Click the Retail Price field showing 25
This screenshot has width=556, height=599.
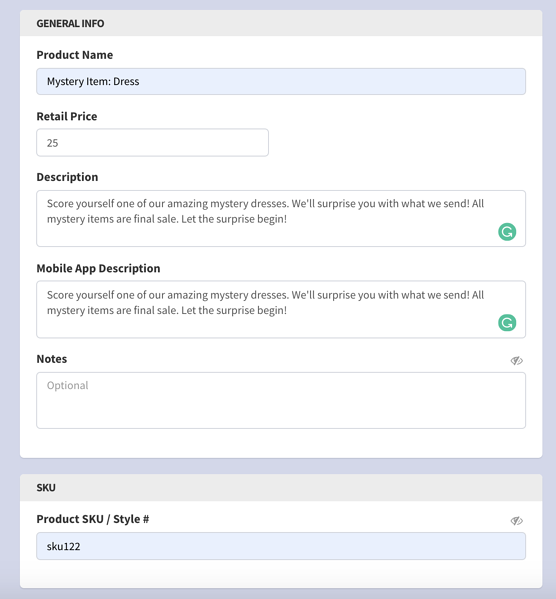(x=152, y=142)
